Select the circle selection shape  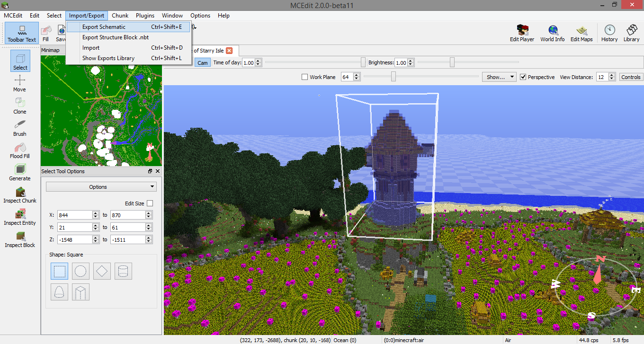point(80,271)
